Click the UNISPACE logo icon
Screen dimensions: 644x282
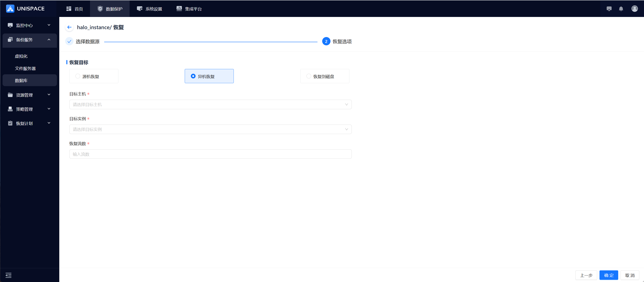(x=10, y=9)
